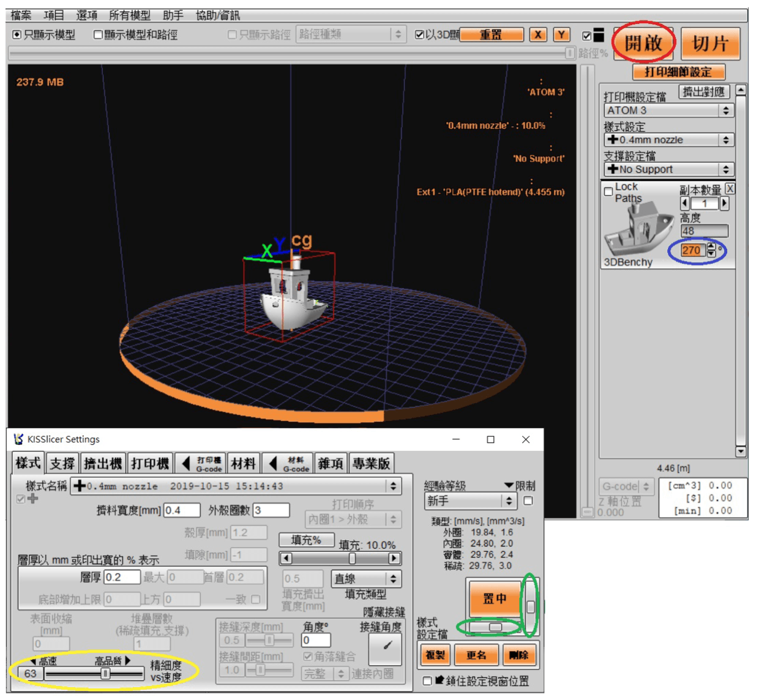Click the 精細度 vs 速度 slider handle
The height and width of the screenshot is (700, 759).
coord(105,674)
